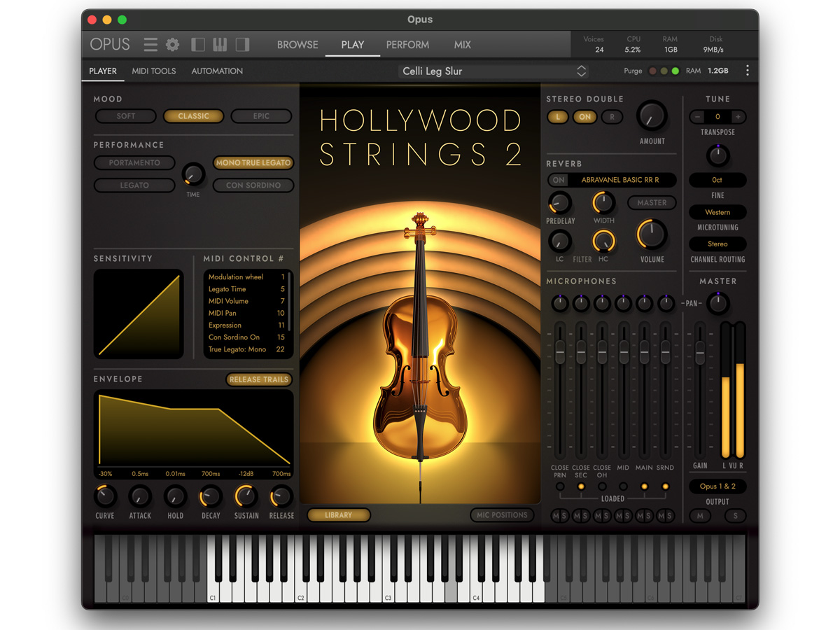Enable Legato performance mode
The height and width of the screenshot is (630, 840).
(x=134, y=185)
